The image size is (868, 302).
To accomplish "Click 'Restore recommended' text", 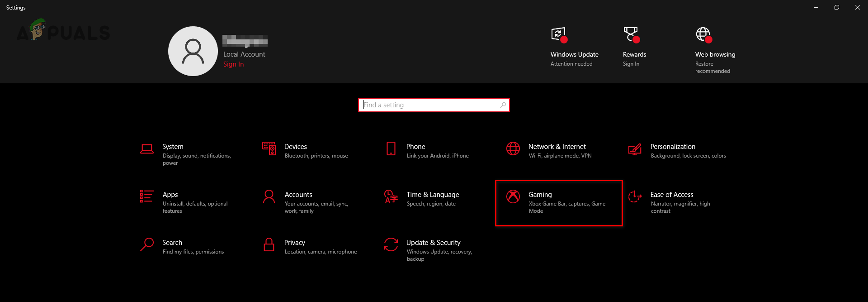I will (x=712, y=67).
